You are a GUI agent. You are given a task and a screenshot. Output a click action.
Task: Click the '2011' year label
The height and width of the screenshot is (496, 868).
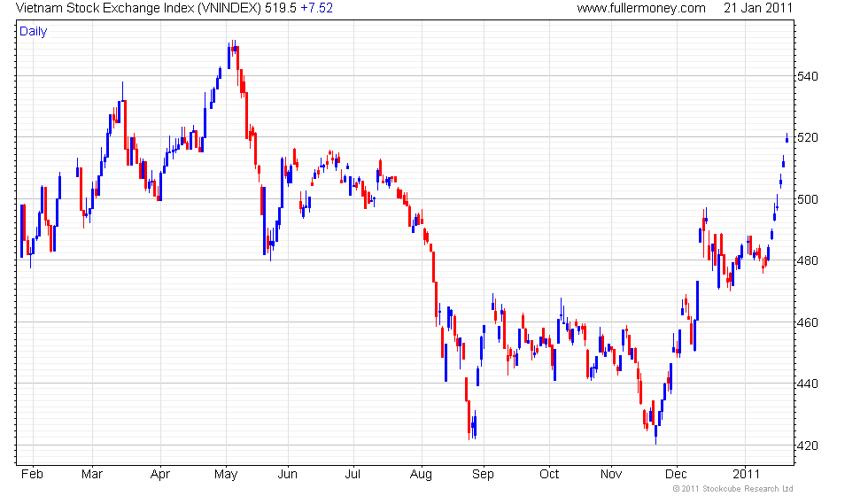746,475
